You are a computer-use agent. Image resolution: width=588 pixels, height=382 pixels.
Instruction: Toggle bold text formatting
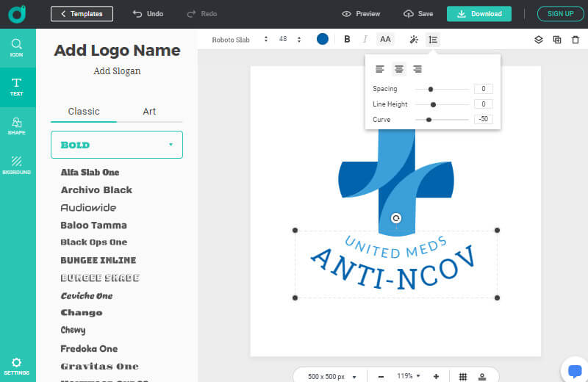[347, 40]
